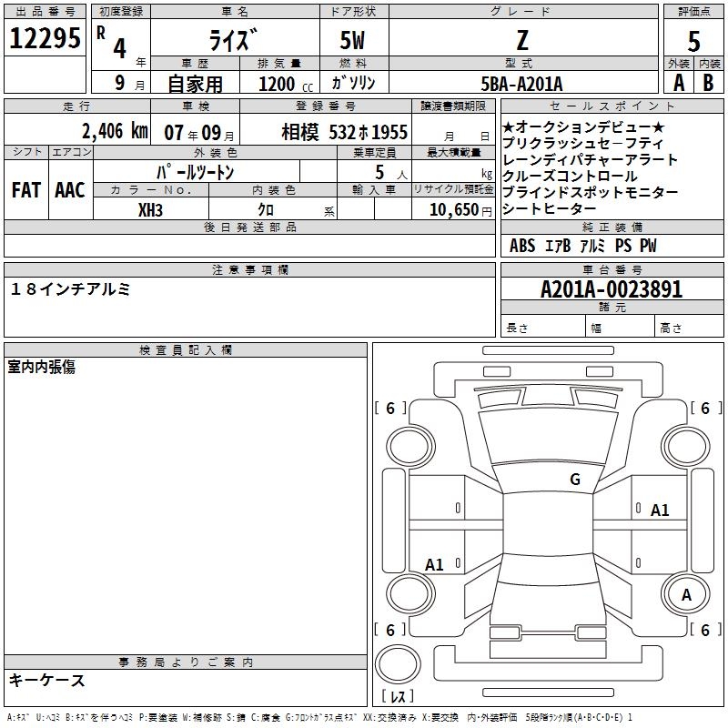Click the rear left tire tread value 6
The height and width of the screenshot is (728, 728).
pos(390,630)
